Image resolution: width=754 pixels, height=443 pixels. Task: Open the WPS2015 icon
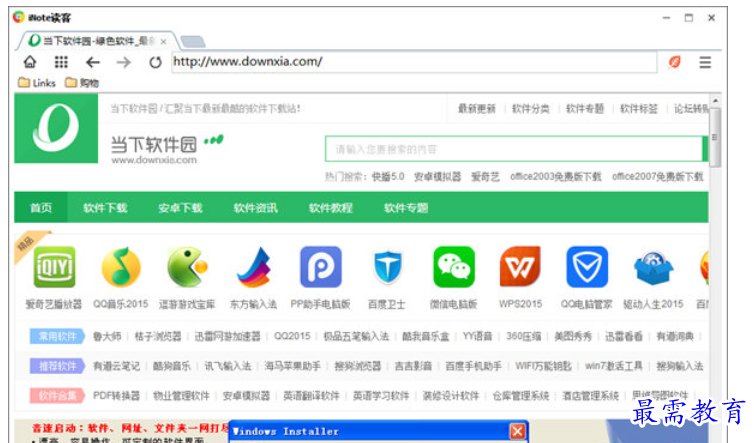[520, 266]
